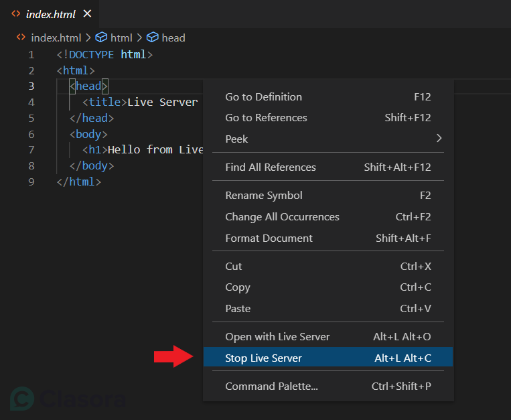Click the closing </body> tag
The image size is (511, 420).
point(92,165)
